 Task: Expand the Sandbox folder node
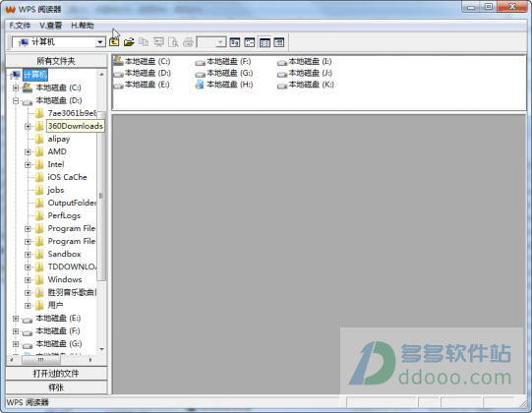(x=28, y=254)
